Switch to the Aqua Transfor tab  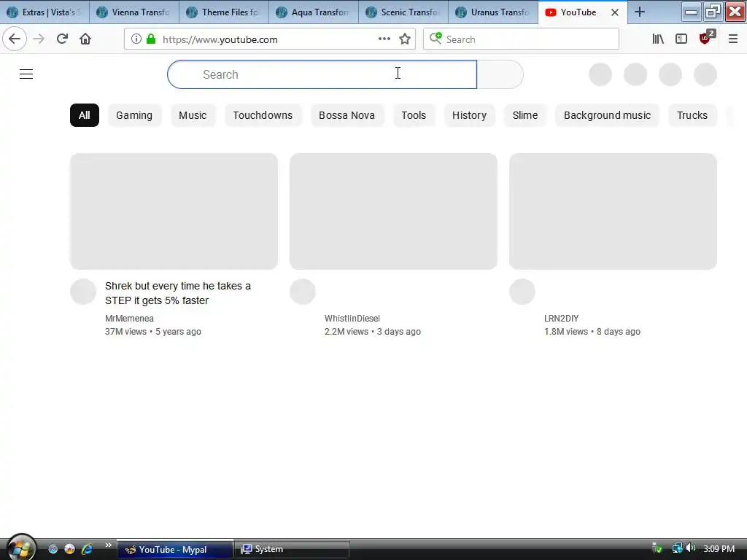pyautogui.click(x=314, y=12)
